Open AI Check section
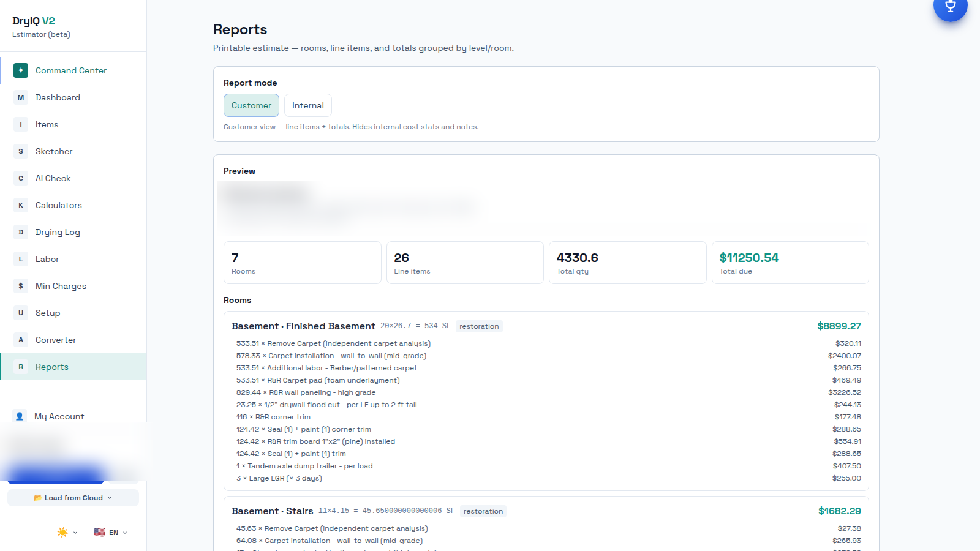980x551 pixels. 73,178
